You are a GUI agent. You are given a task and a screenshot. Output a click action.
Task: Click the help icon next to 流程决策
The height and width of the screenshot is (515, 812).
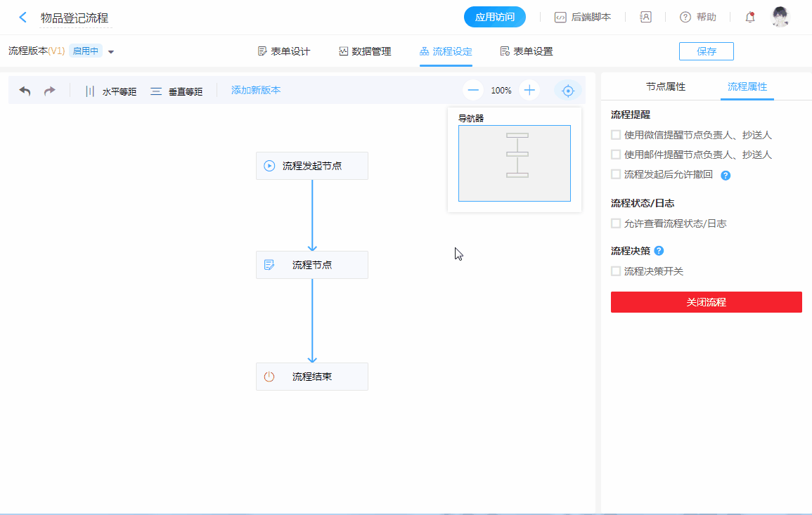pos(659,251)
